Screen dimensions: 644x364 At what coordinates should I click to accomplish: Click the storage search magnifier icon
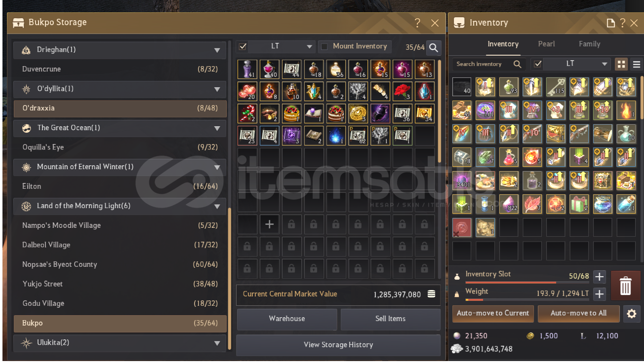coord(433,47)
